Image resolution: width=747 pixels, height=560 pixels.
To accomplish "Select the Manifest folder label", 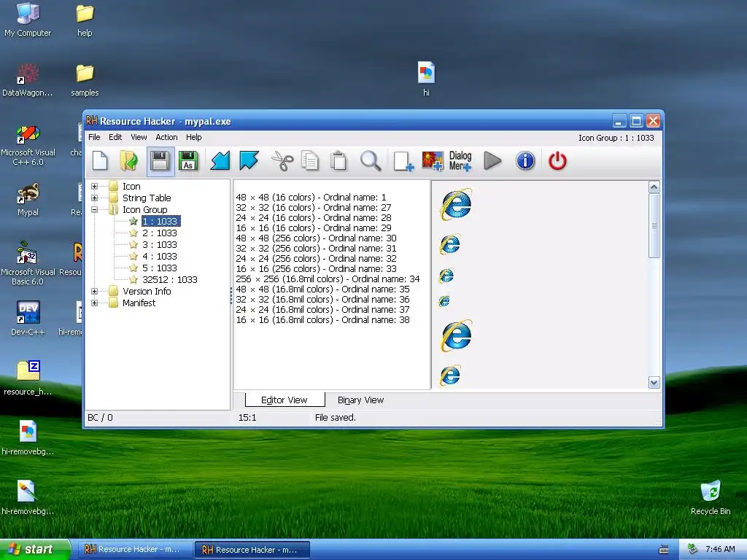I will click(x=139, y=303).
